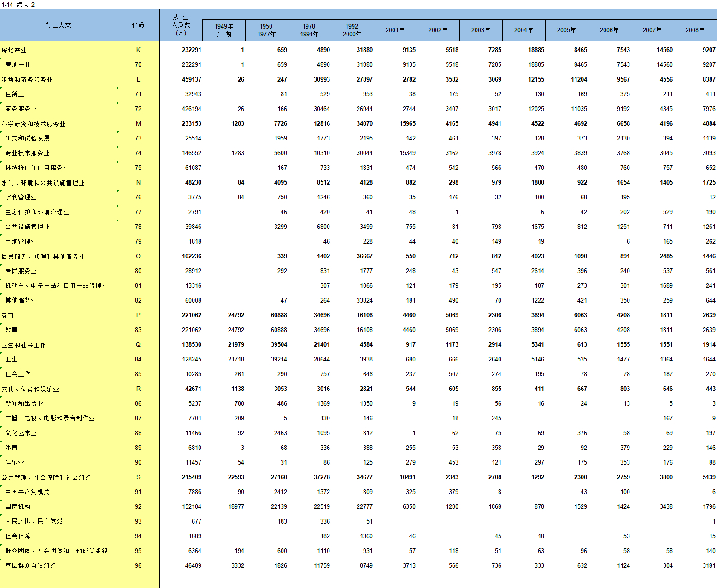
Task: Click the 公共设施管理业 row label
Action: (28, 227)
